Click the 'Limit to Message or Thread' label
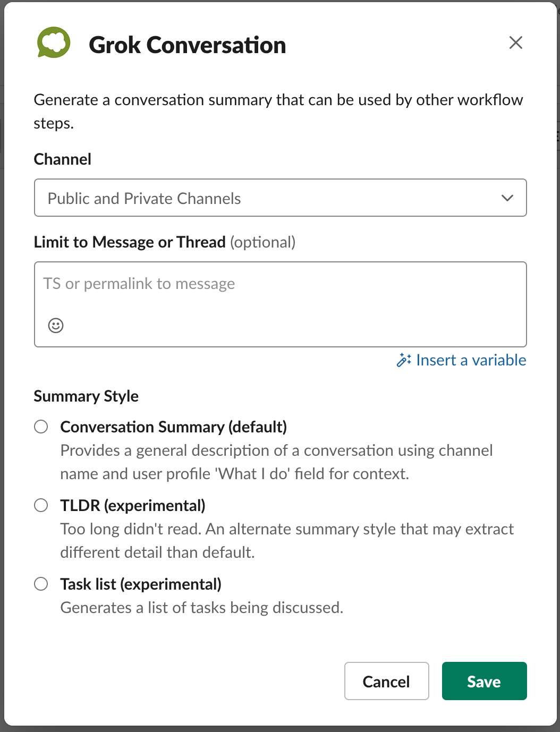560x732 pixels. click(x=130, y=242)
